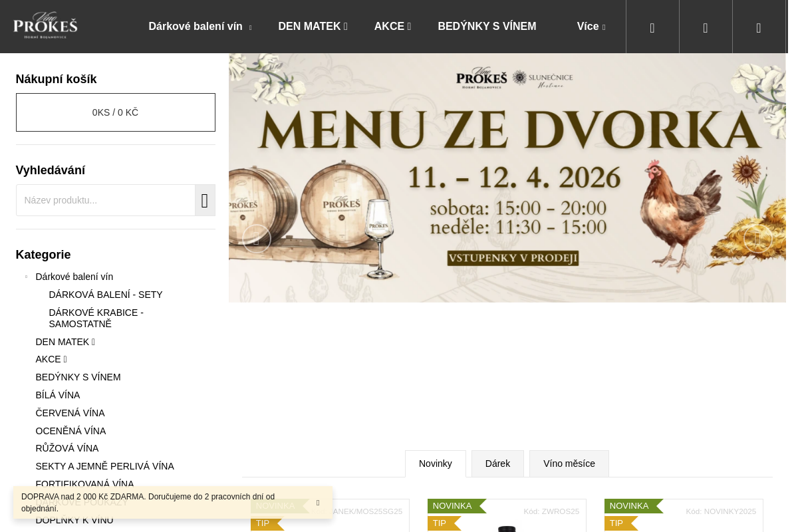Submit search with the magnifying glass button
The height and width of the screenshot is (532, 798).
tap(205, 200)
